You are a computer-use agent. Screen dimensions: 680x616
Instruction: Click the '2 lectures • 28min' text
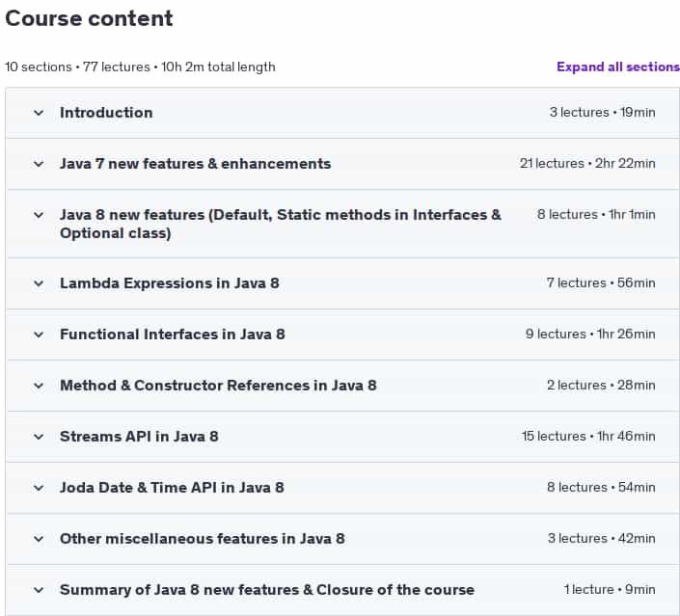[601, 386]
